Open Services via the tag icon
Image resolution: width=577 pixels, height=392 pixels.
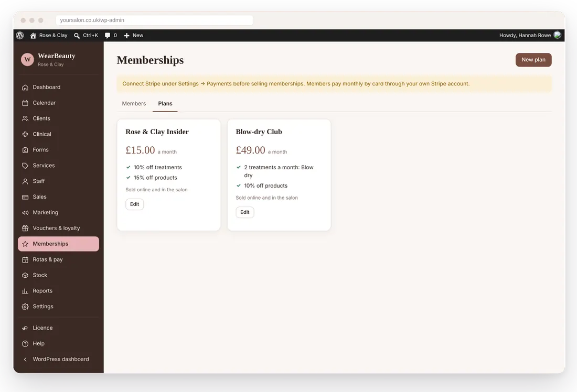tap(25, 166)
